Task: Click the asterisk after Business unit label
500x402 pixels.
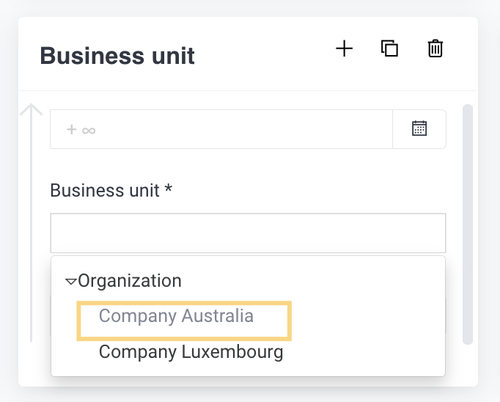Action: coord(168,188)
